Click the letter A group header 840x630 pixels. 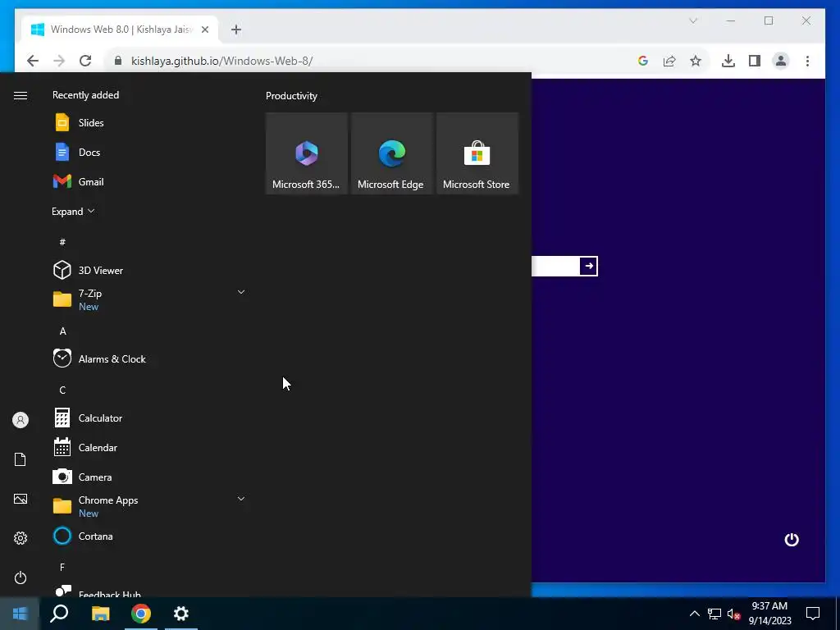coord(62,331)
